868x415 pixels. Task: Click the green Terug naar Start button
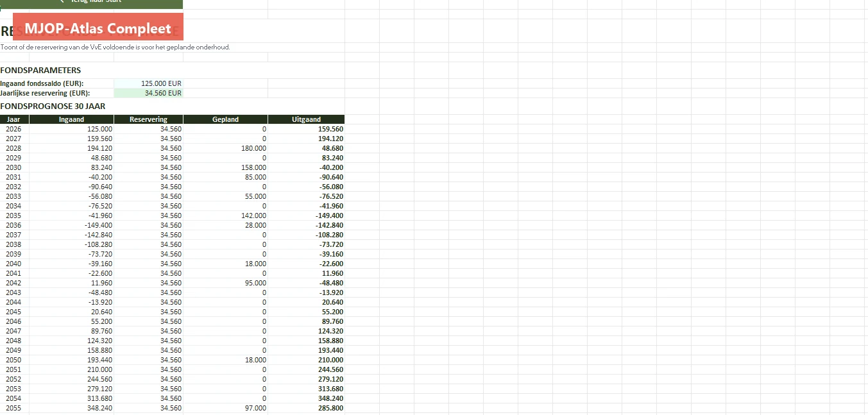(91, 4)
